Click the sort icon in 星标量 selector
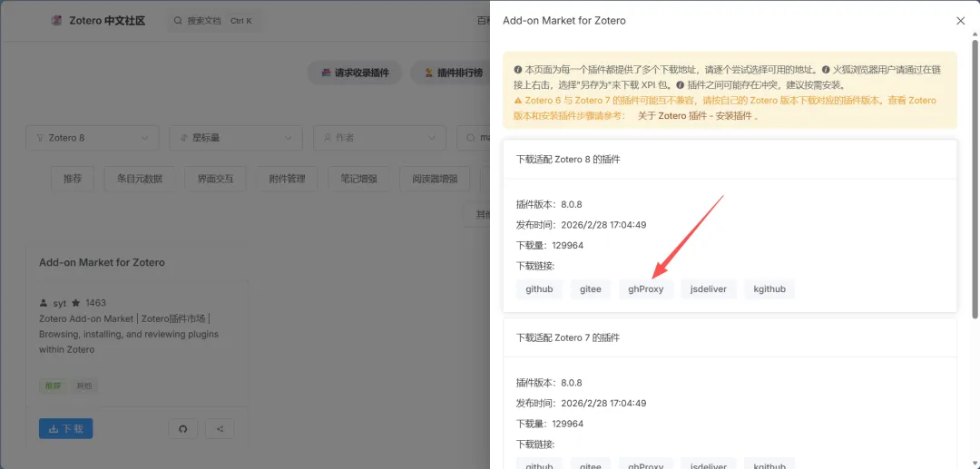The height and width of the screenshot is (469, 980). (183, 137)
